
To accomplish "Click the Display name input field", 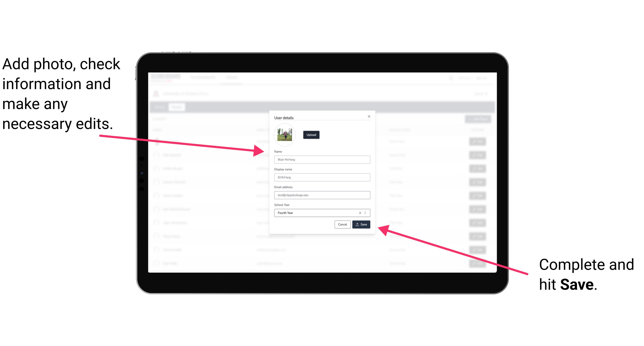I will coord(321,177).
